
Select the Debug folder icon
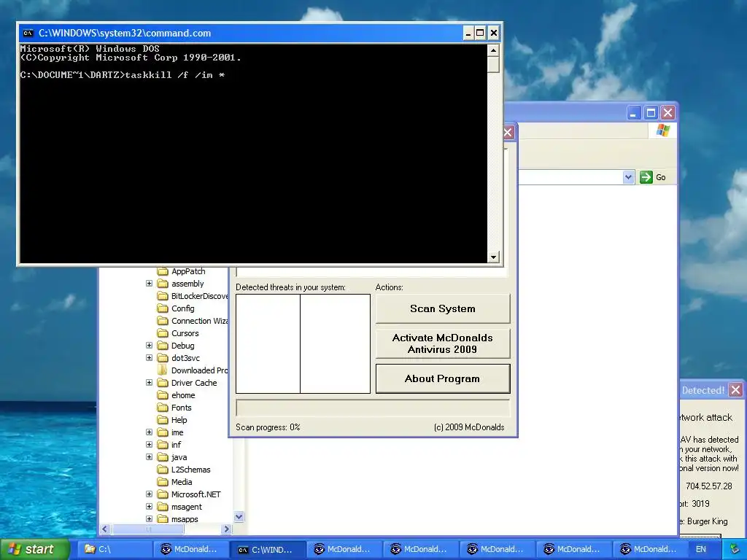point(163,346)
